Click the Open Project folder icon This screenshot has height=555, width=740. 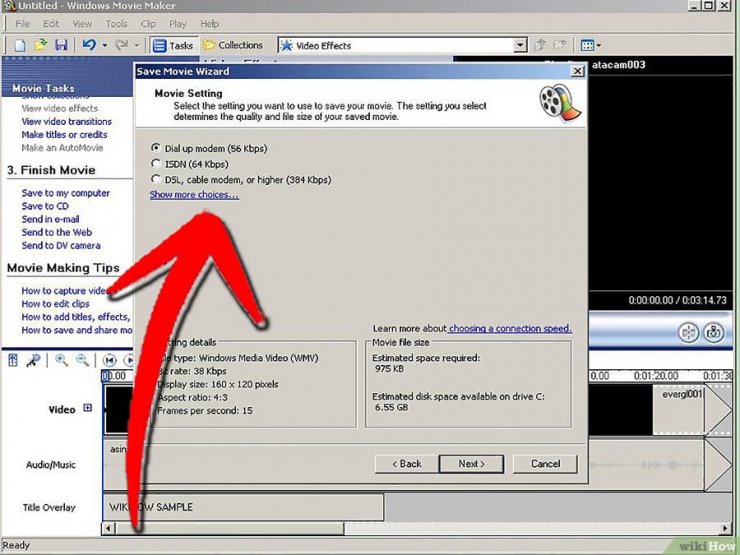coord(41,45)
